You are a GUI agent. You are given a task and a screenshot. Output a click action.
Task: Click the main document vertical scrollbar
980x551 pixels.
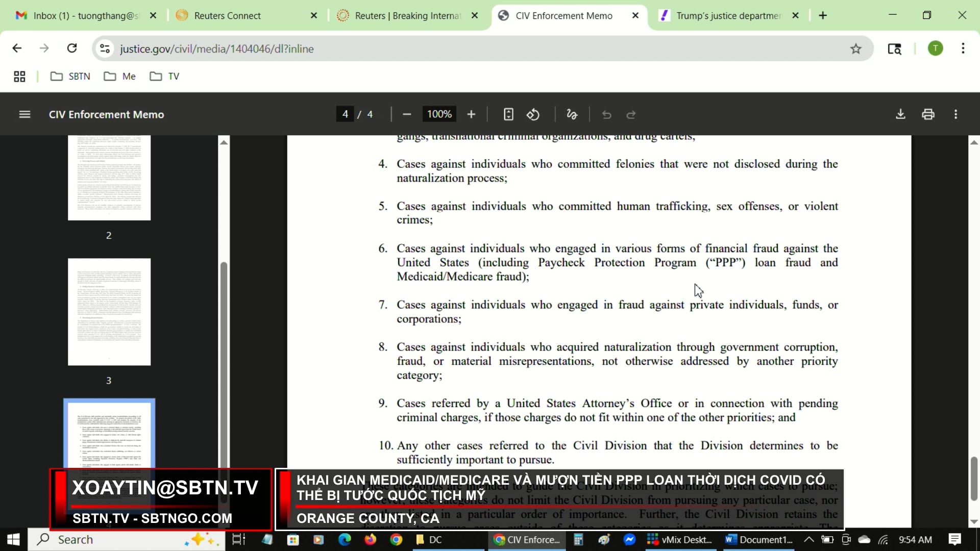click(974, 480)
